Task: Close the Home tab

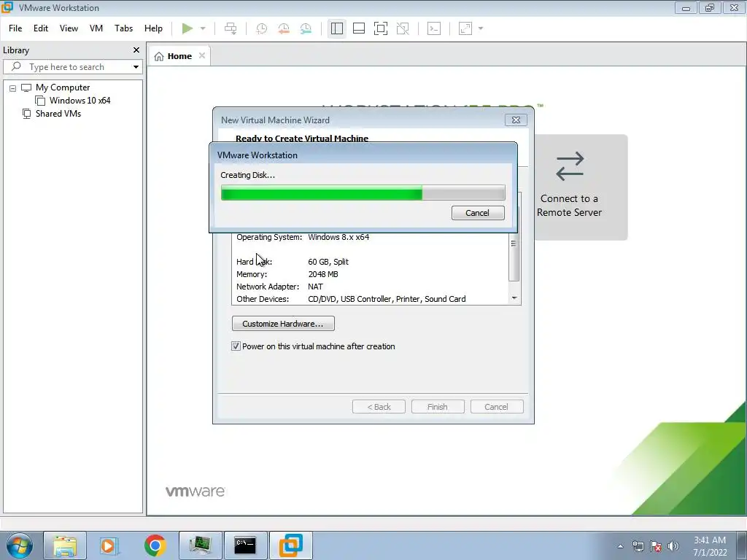Action: [202, 55]
